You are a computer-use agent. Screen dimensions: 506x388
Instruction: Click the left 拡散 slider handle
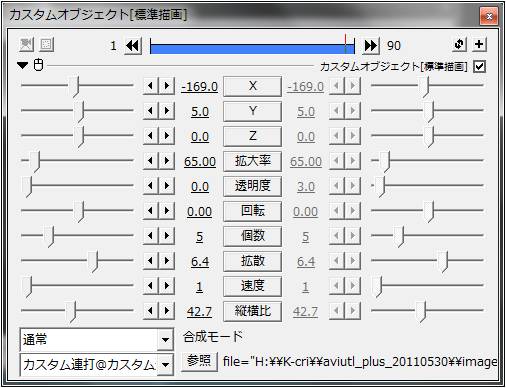click(93, 262)
